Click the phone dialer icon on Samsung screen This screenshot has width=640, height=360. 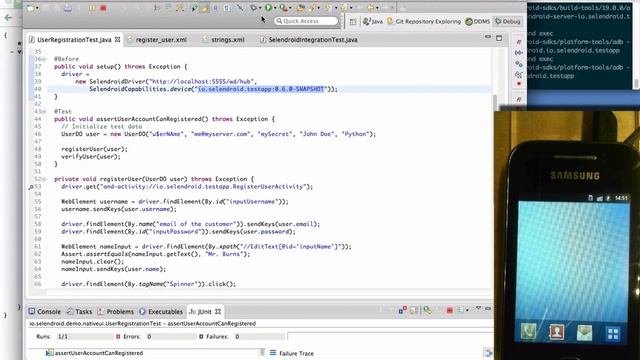(x=528, y=331)
